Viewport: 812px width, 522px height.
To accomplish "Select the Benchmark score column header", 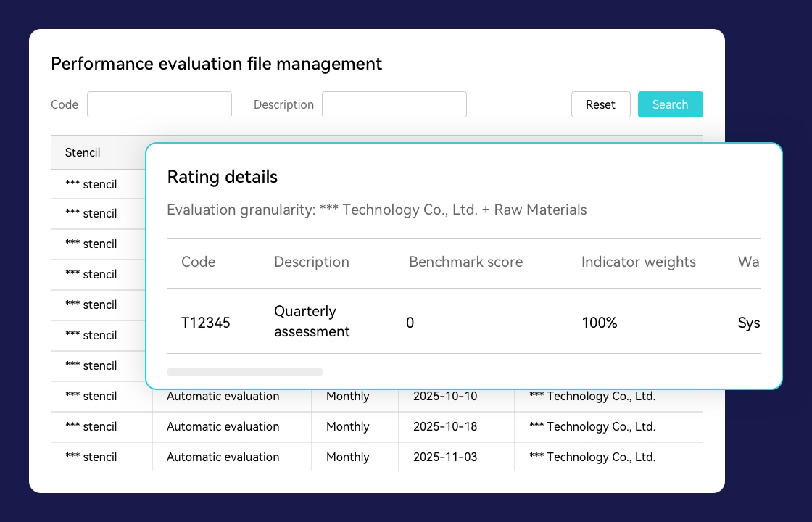I will pos(465,262).
